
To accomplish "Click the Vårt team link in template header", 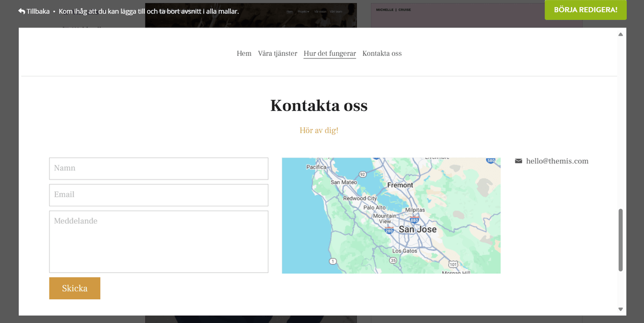I will (x=336, y=11).
